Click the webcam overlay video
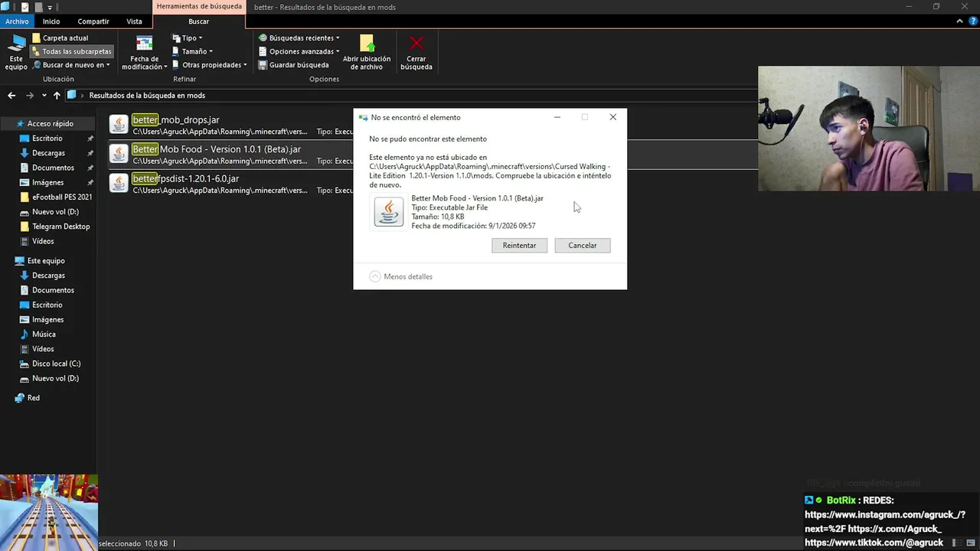This screenshot has height=551, width=980. pyautogui.click(x=869, y=129)
